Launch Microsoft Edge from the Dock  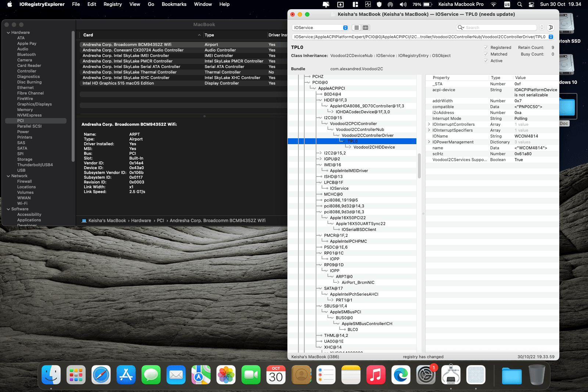coord(401,375)
